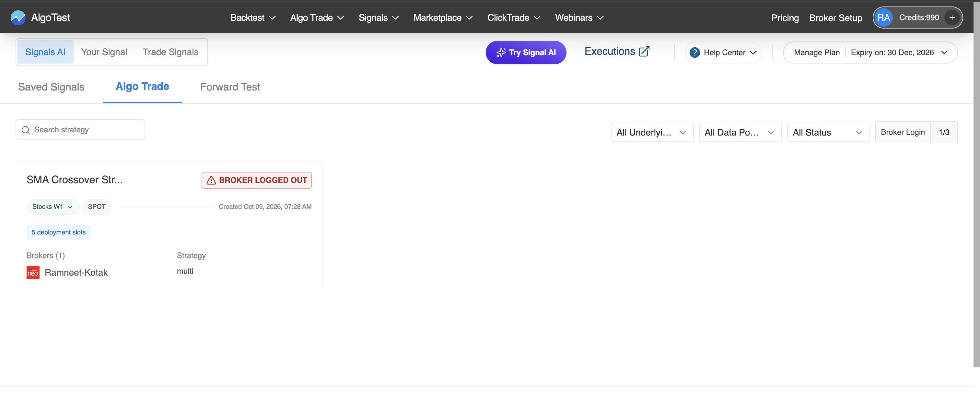Expand the ClickTrade menu
The width and height of the screenshot is (980, 393).
(514, 18)
